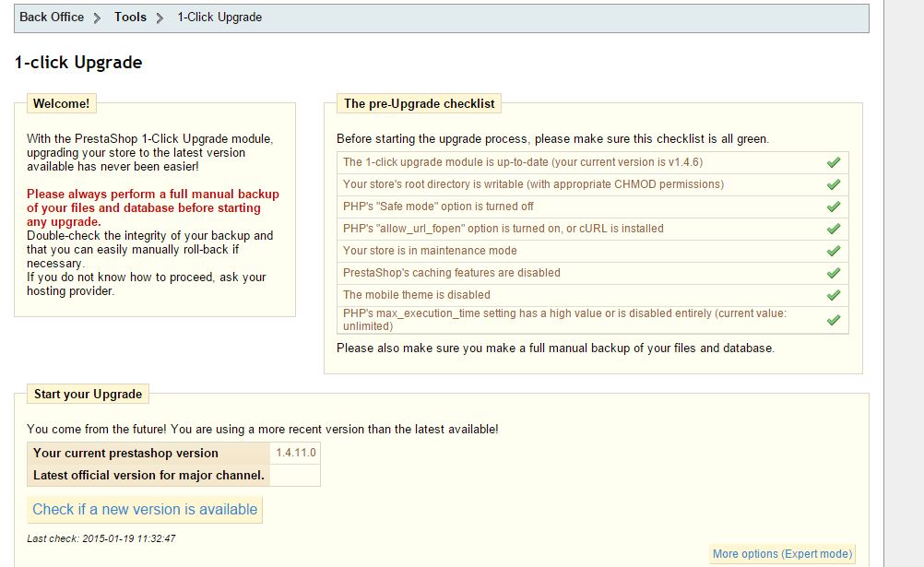Select "Your store is in maintenance mode" text
The width and height of the screenshot is (924, 567).
tap(430, 251)
